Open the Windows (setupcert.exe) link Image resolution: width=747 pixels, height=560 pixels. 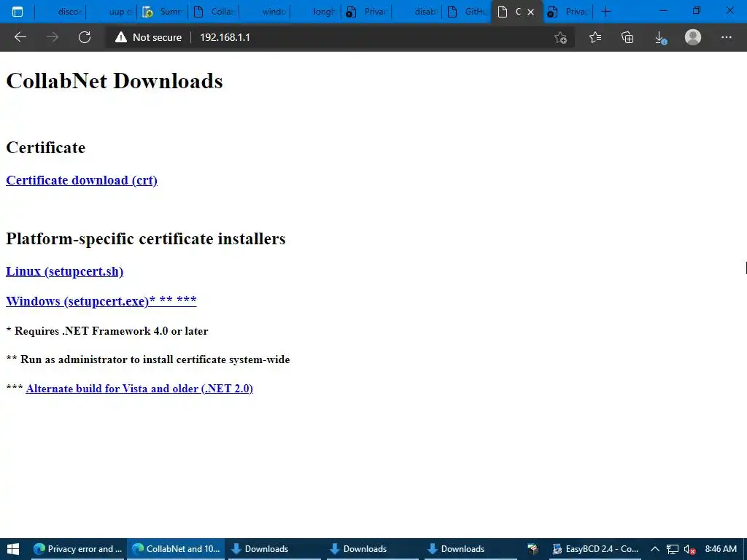tap(101, 301)
